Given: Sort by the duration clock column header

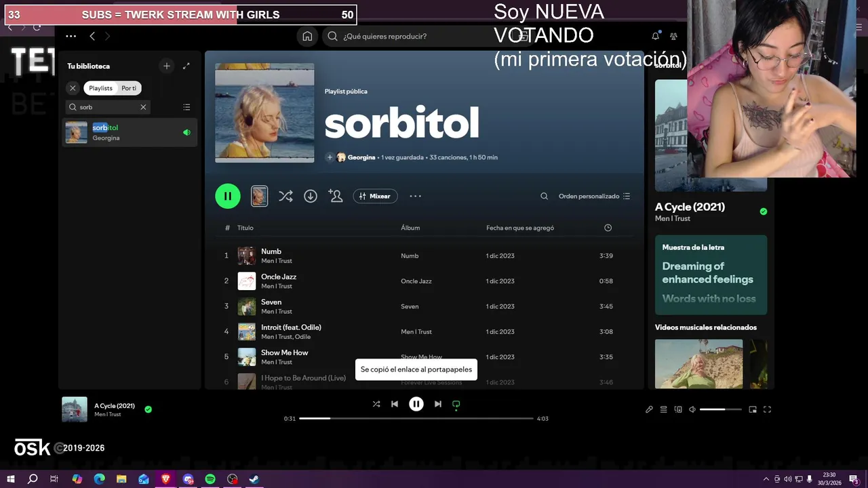Looking at the screenshot, I should pos(608,228).
